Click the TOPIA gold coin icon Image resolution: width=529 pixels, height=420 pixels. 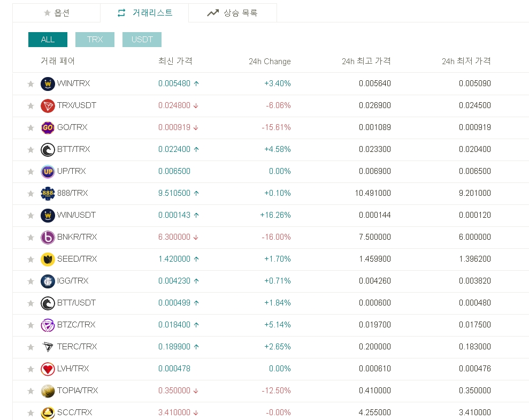(x=48, y=391)
